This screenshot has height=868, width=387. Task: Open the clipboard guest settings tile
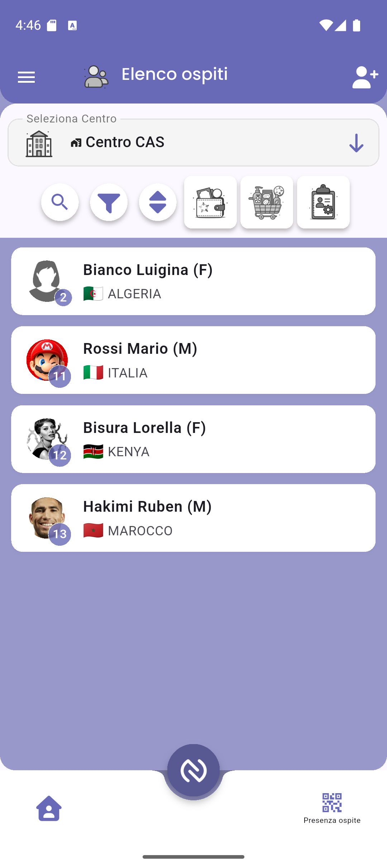click(323, 202)
